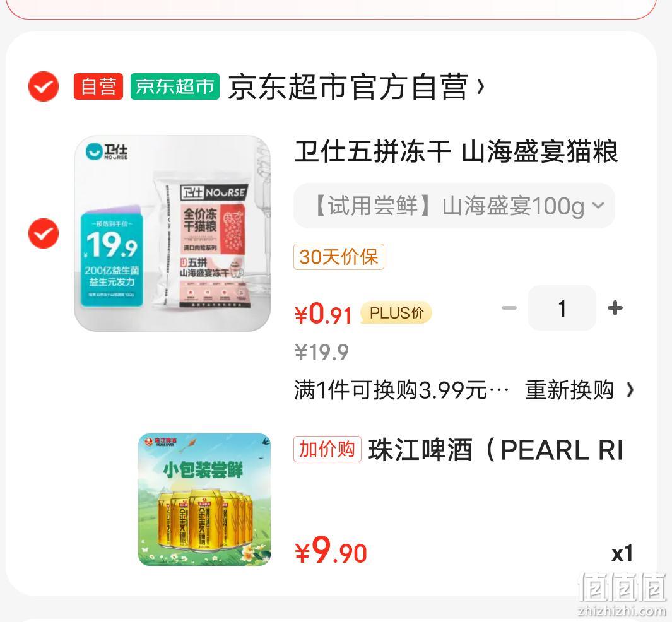Click the 重新换购 link

point(570,390)
